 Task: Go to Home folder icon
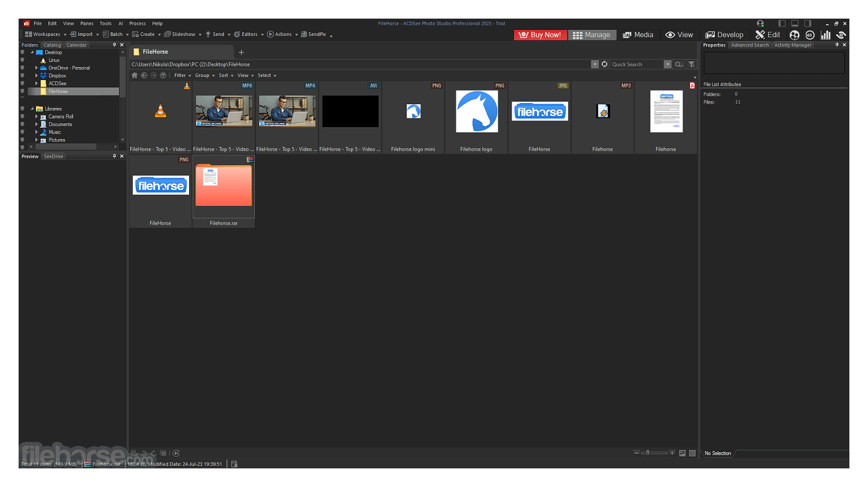coord(135,75)
